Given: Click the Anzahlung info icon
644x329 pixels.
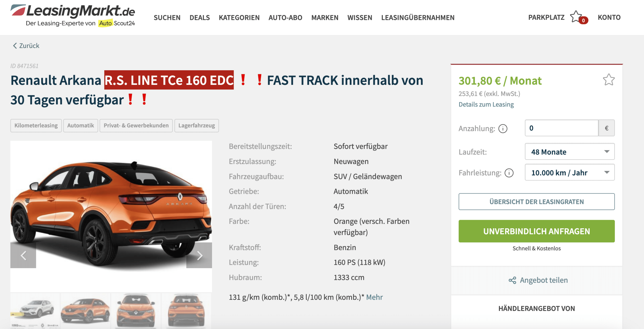Looking at the screenshot, I should [503, 128].
